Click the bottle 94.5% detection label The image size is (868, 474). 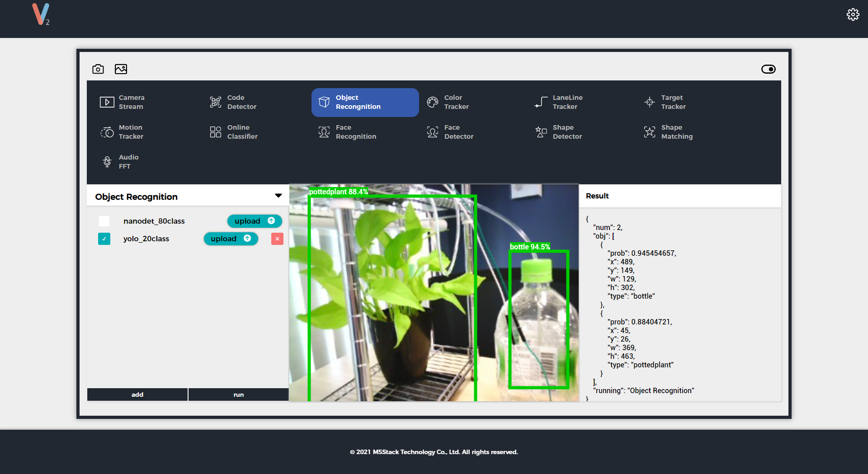click(x=530, y=247)
